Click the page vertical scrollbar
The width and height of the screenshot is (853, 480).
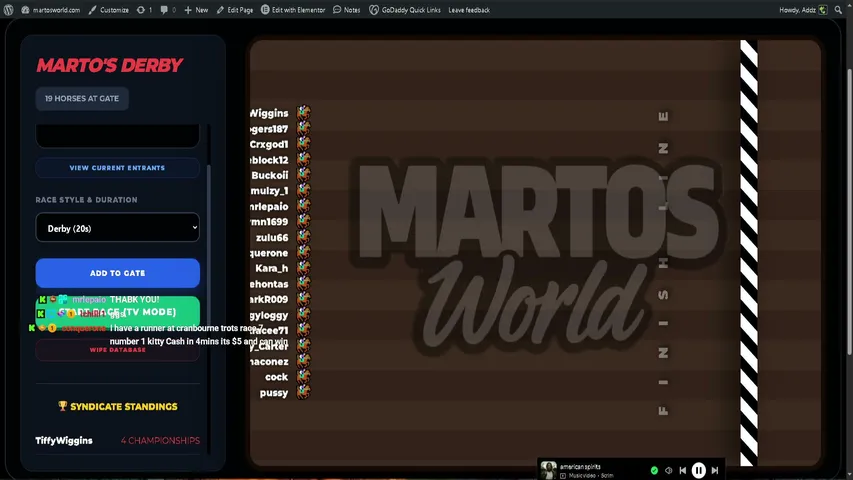[849, 212]
